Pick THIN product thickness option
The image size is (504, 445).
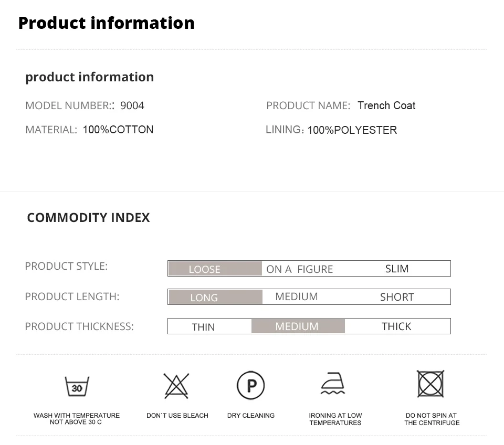(x=204, y=327)
